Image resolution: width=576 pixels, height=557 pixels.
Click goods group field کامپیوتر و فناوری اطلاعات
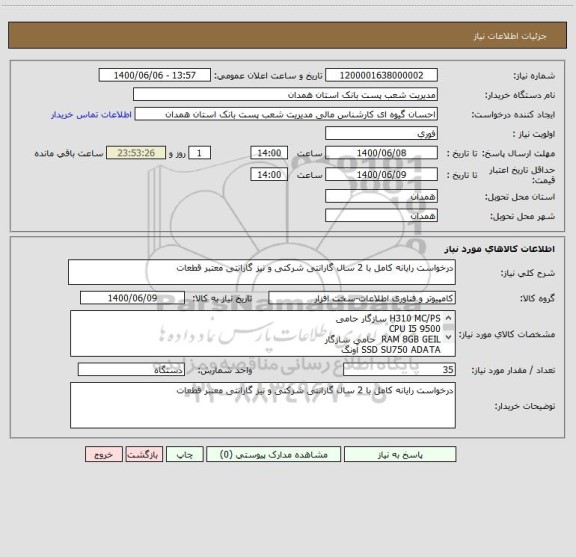(362, 298)
